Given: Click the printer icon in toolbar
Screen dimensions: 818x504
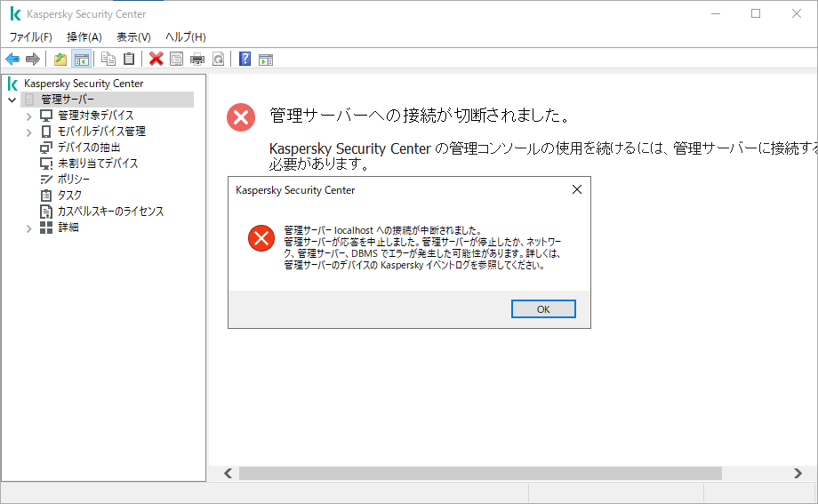Looking at the screenshot, I should [x=197, y=59].
